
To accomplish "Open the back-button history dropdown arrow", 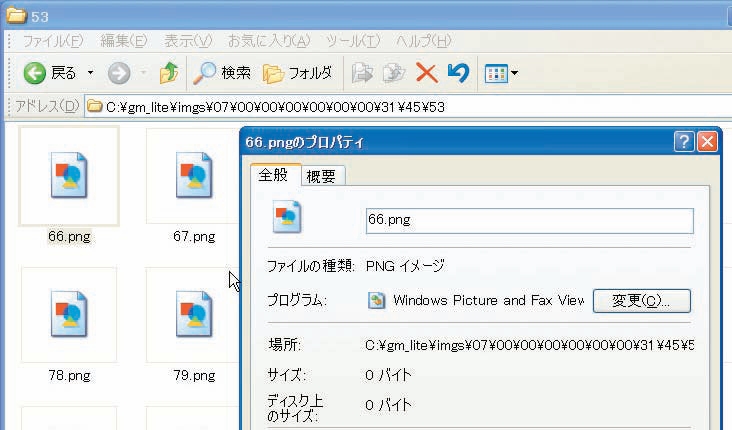I will pyautogui.click(x=90, y=73).
